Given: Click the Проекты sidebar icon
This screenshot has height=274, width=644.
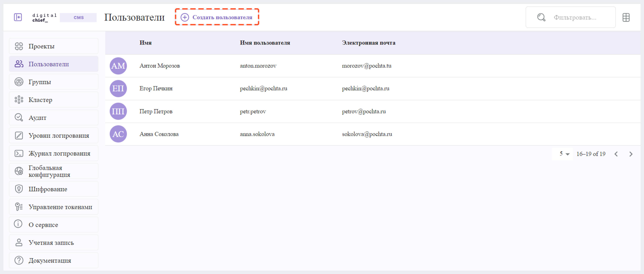Looking at the screenshot, I should (x=19, y=46).
